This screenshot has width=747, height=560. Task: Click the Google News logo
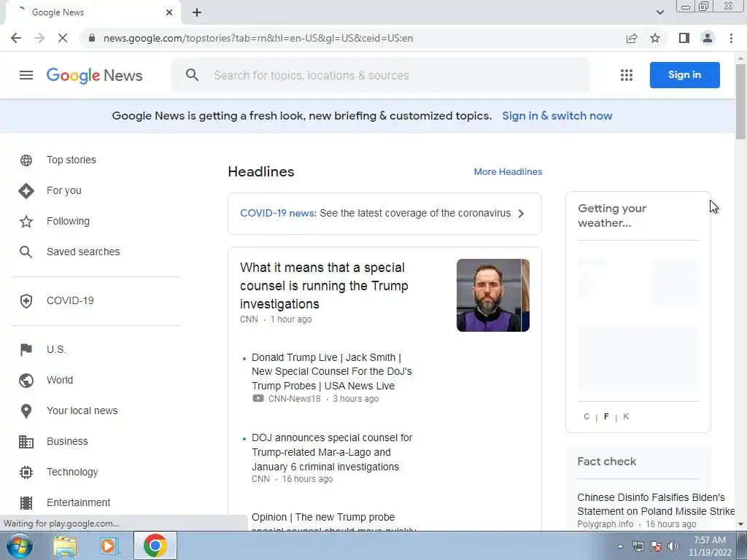pos(94,75)
